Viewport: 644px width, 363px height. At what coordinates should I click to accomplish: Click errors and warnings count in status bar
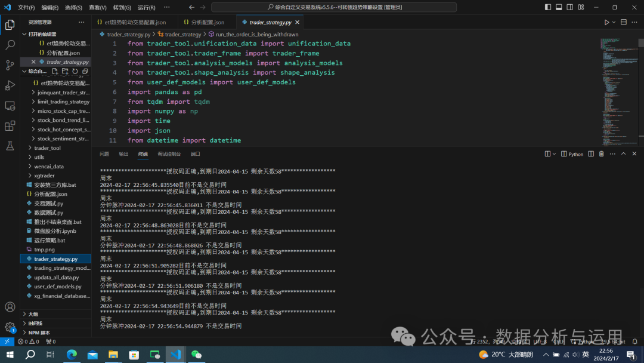click(29, 342)
